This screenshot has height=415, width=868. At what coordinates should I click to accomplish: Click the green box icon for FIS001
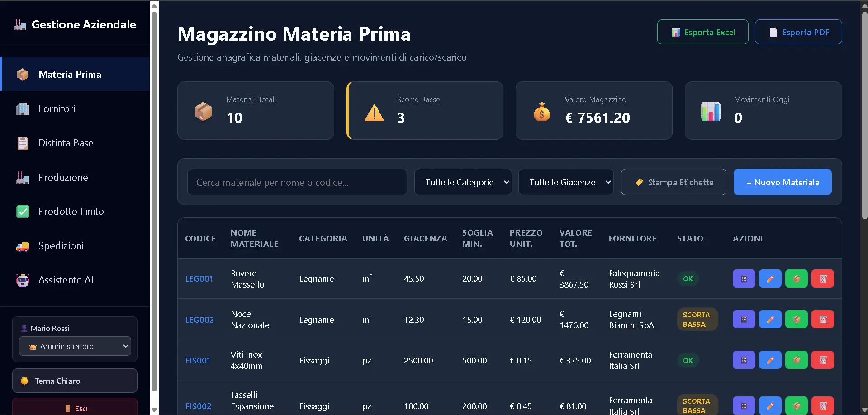point(797,360)
